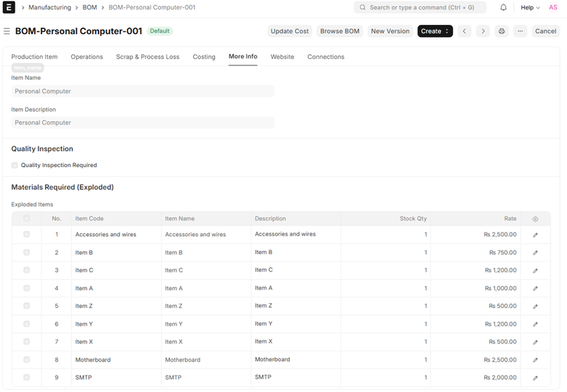Select all rows via table header checkbox
Screen dimensions: 567x392
(27, 219)
